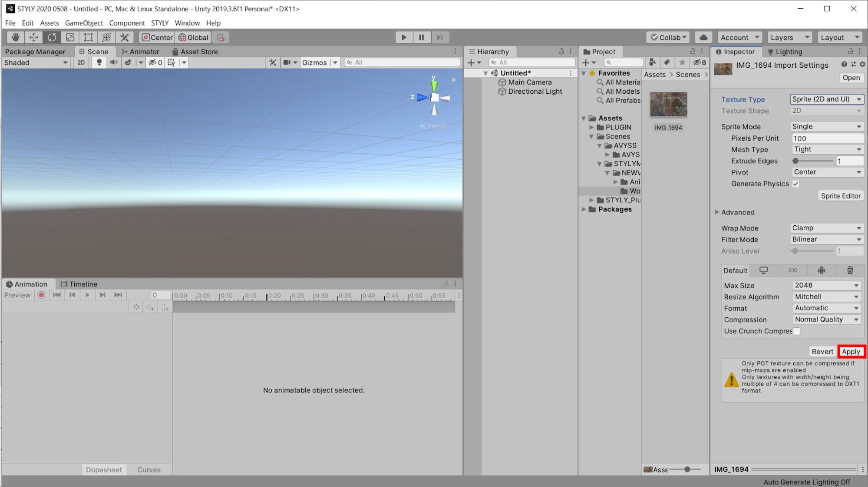Screen dimensions: 868x487
Task: Click the Apply button
Action: pos(851,352)
